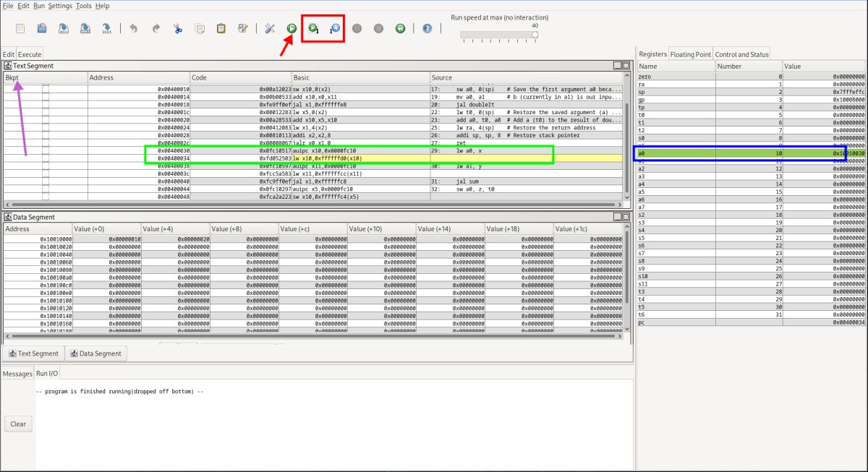Click the Basic column header
The width and height of the screenshot is (868, 472).
pos(360,77)
